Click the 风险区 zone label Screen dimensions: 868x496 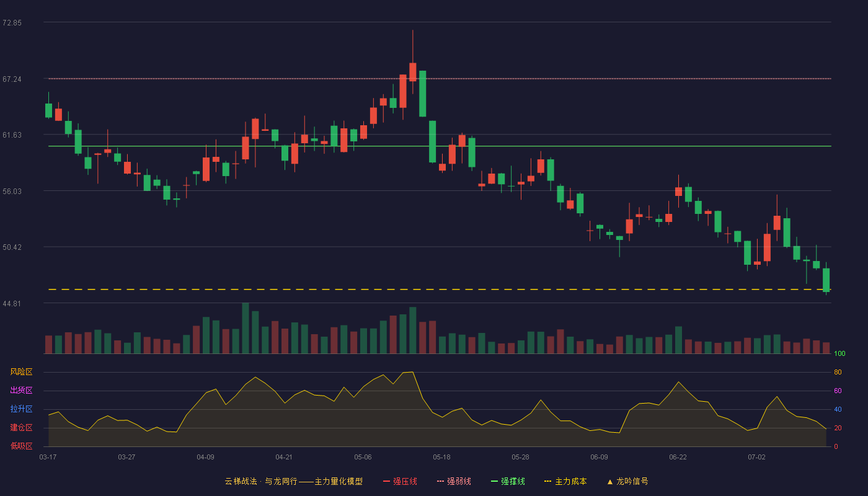21,372
